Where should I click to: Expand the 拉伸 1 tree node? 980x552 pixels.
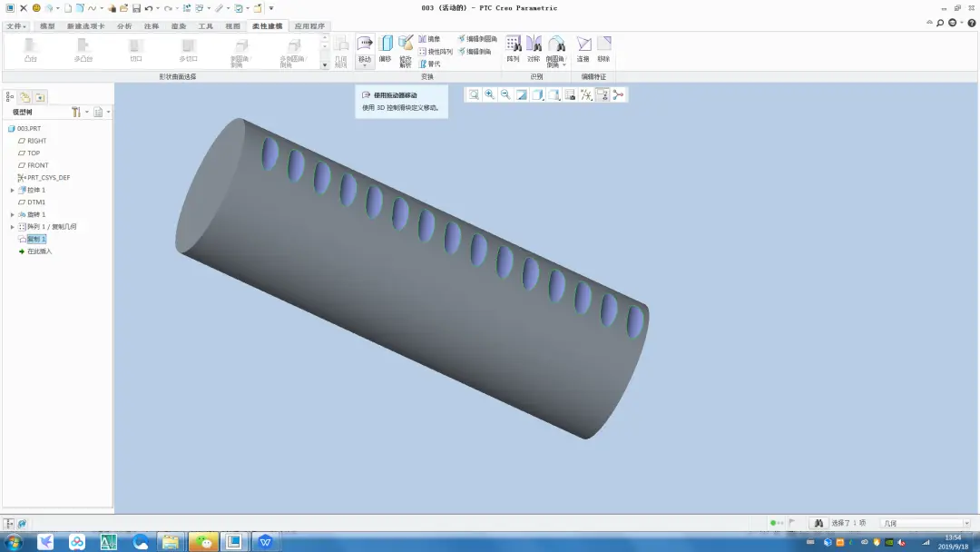click(13, 190)
